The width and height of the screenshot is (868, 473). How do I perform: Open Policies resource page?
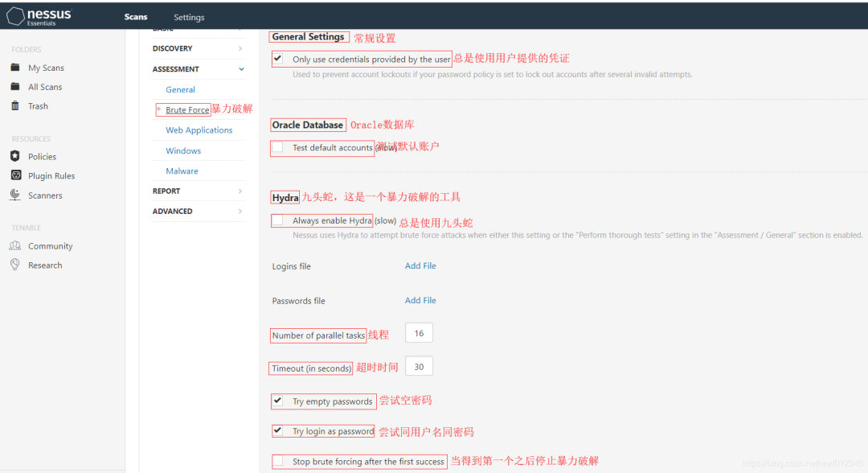point(42,157)
